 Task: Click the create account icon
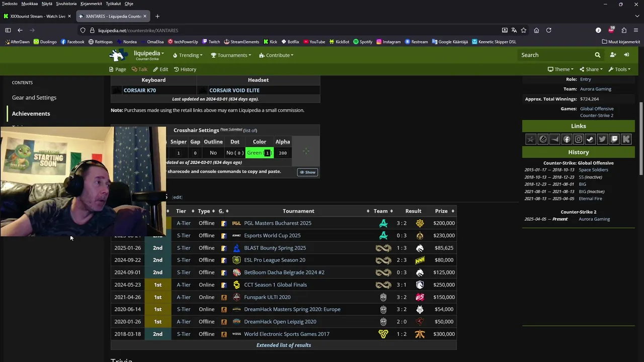click(613, 55)
